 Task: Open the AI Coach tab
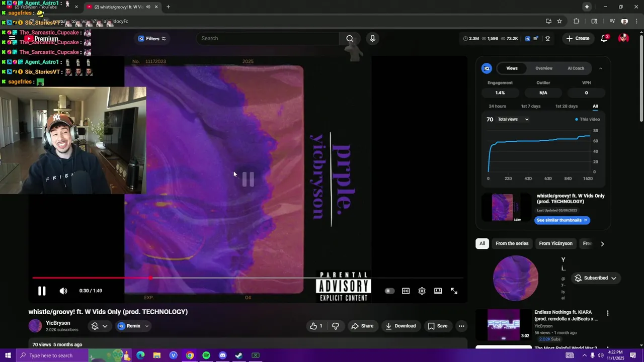(x=576, y=68)
